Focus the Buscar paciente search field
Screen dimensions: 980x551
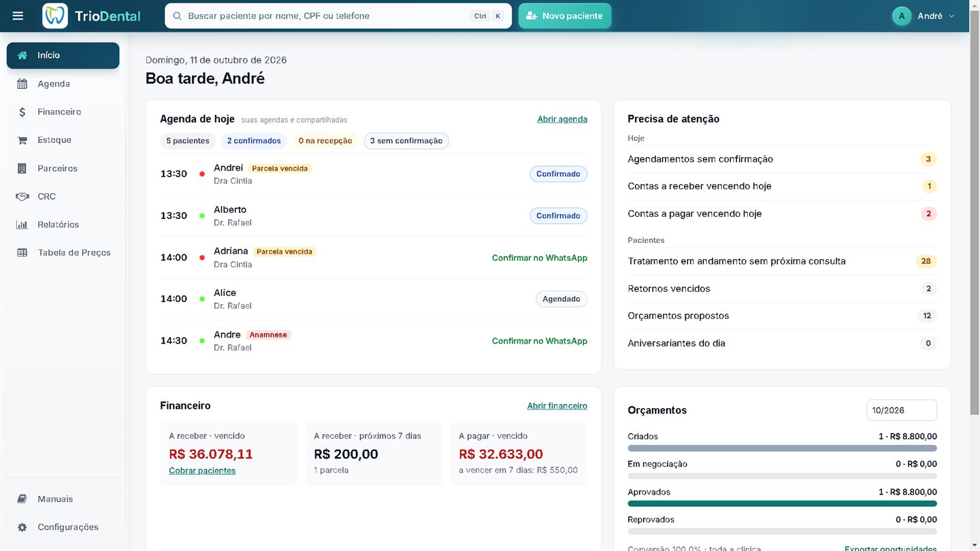[338, 16]
